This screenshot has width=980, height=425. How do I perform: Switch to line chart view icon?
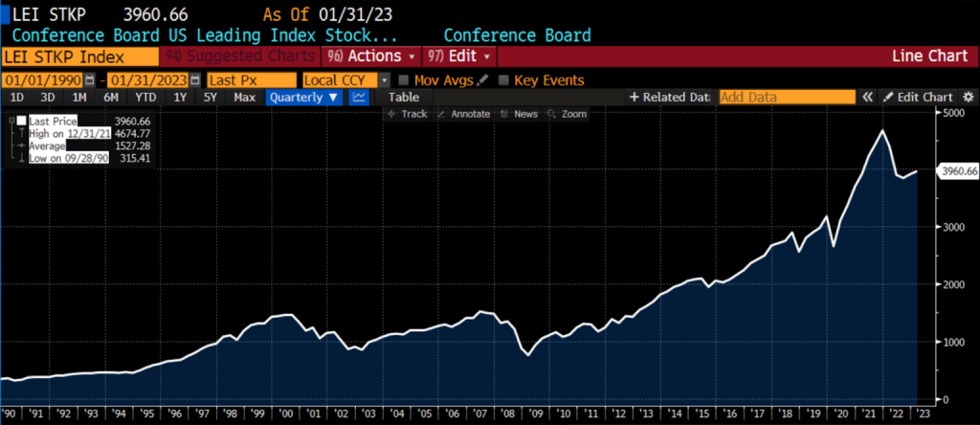[359, 97]
